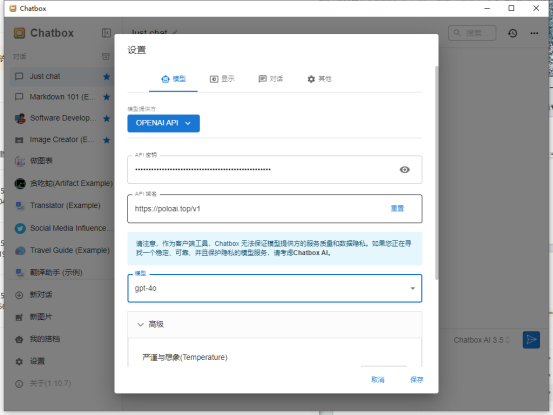Click 关于(1.10.7) in sidebar

pos(50,384)
